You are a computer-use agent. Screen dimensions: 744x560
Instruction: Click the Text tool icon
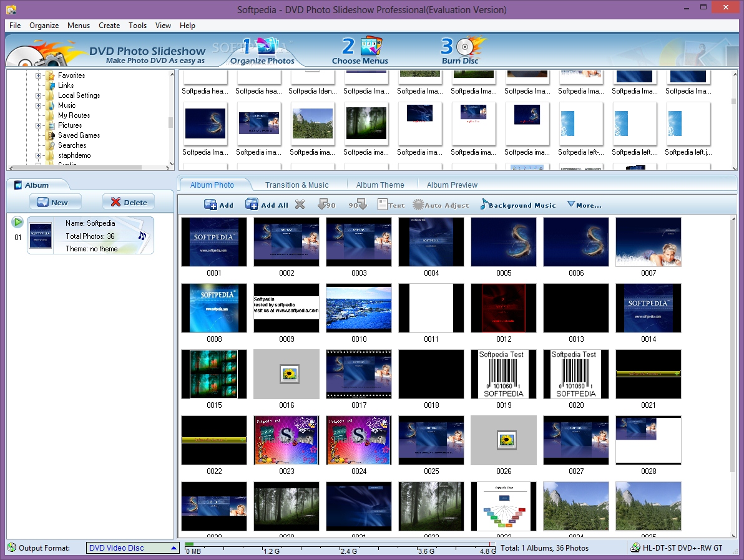(x=383, y=205)
